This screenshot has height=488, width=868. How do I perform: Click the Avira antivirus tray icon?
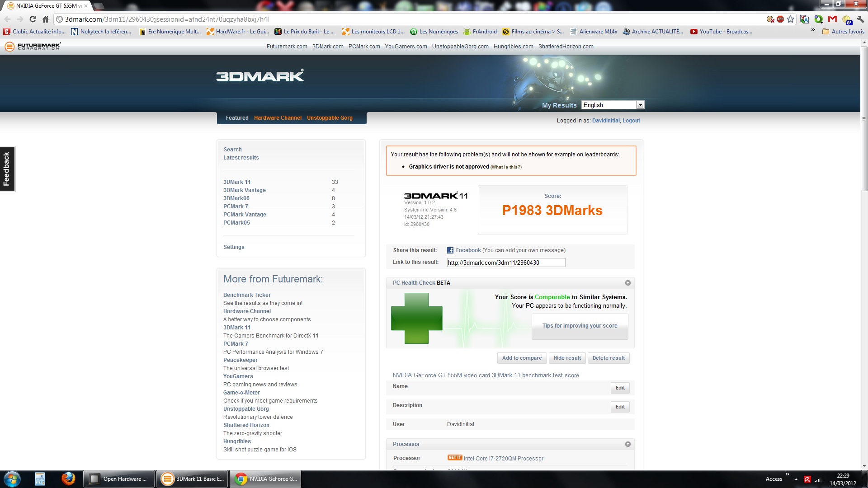click(807, 479)
